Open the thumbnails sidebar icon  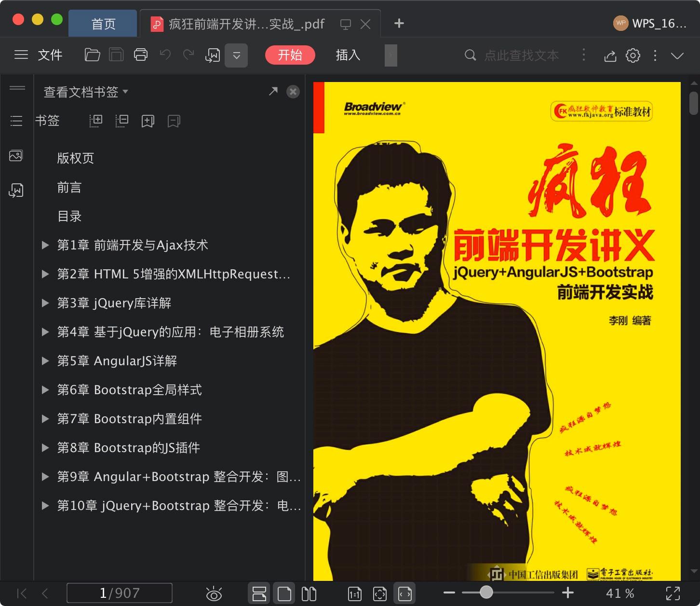tap(16, 156)
